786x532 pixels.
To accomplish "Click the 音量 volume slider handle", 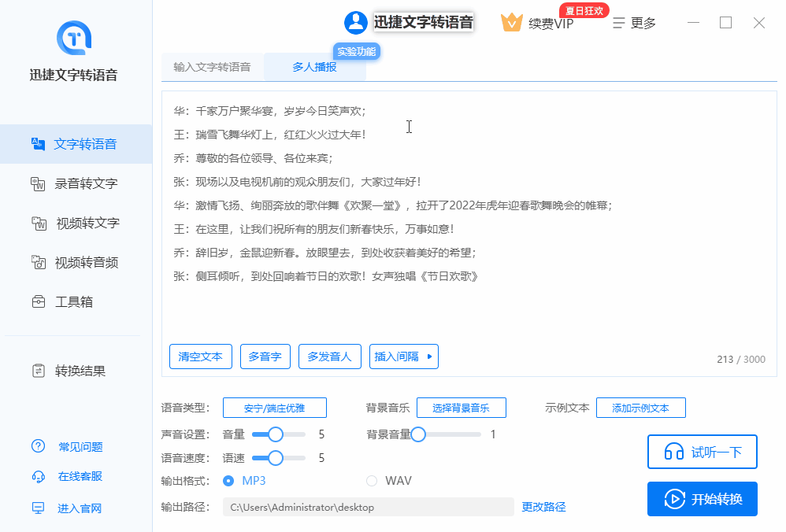I will tap(275, 434).
